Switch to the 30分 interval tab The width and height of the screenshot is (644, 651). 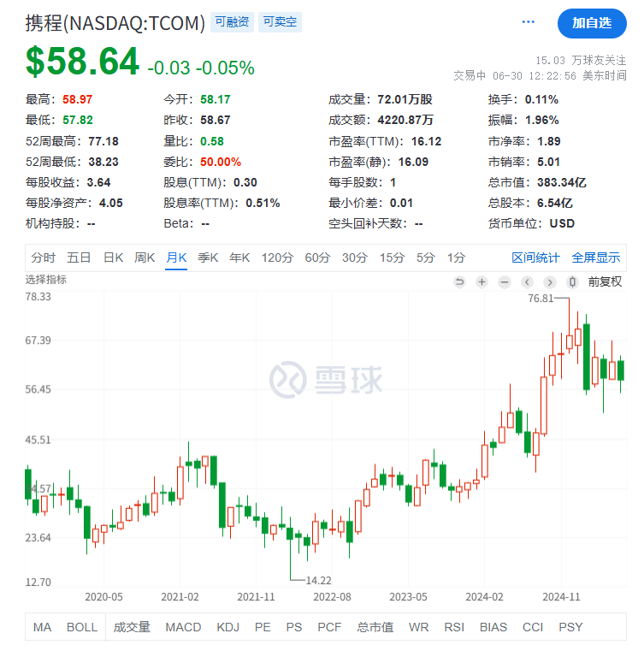coord(355,257)
